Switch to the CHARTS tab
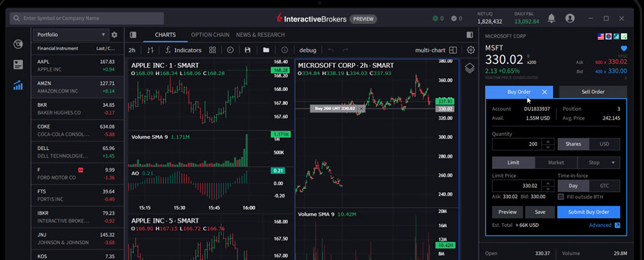Screen dimensions: 644x260 [165, 35]
